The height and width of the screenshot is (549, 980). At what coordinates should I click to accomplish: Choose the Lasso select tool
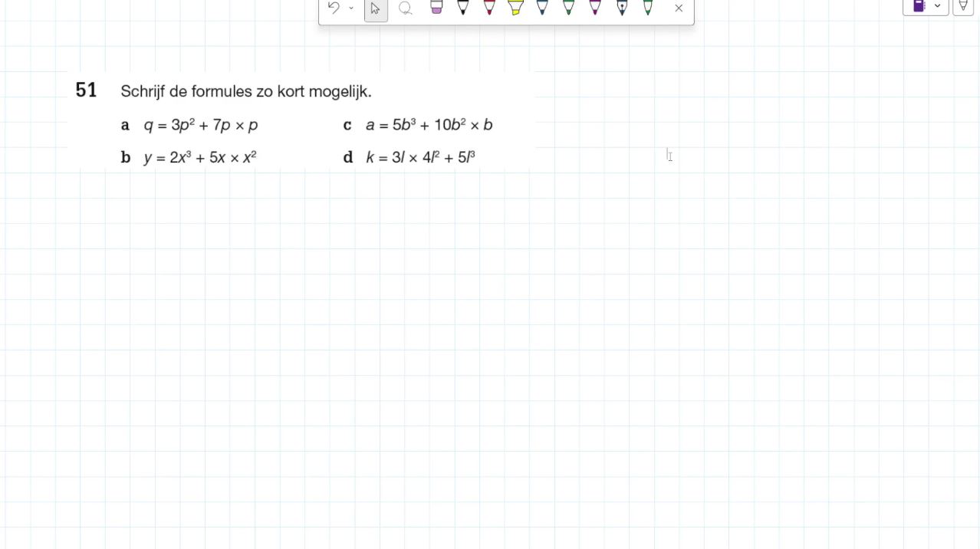point(406,8)
